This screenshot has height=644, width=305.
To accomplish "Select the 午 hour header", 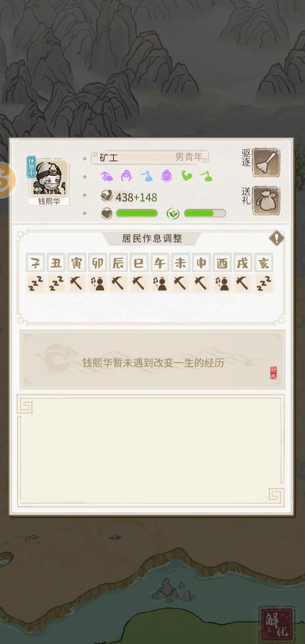I will [160, 263].
